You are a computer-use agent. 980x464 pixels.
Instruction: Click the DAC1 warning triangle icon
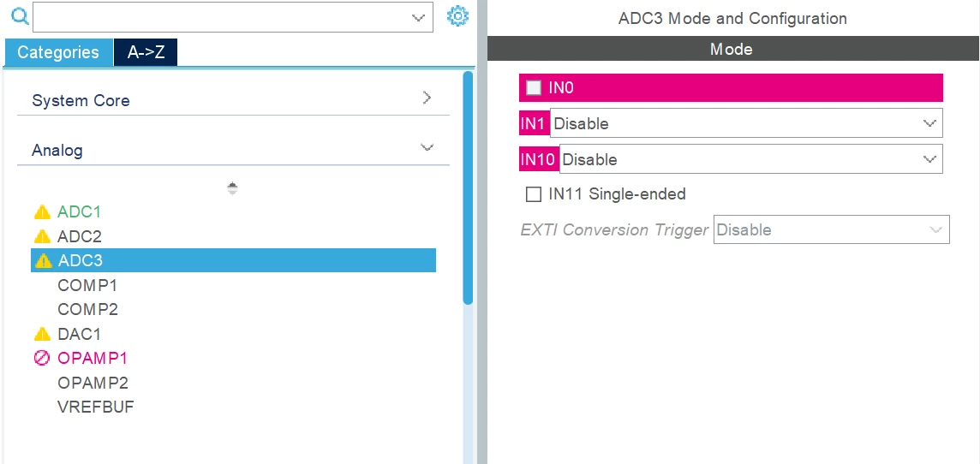42,334
